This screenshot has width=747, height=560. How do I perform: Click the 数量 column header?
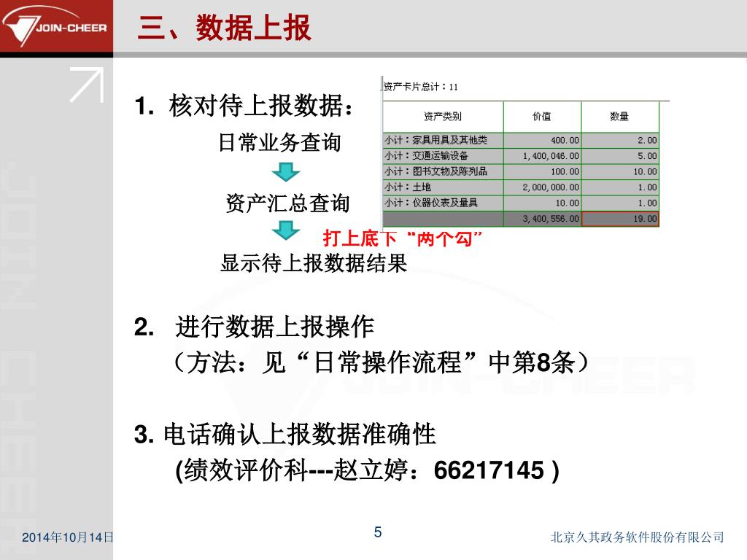619,116
